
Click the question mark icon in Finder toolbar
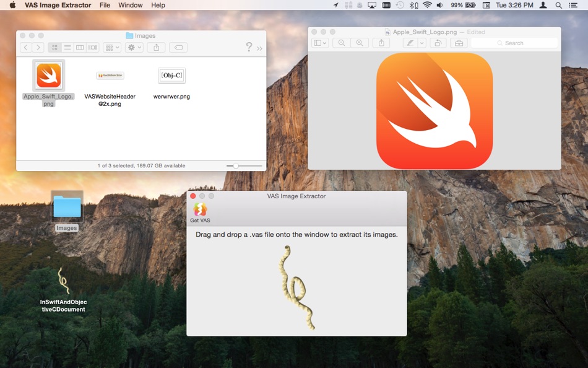point(249,47)
